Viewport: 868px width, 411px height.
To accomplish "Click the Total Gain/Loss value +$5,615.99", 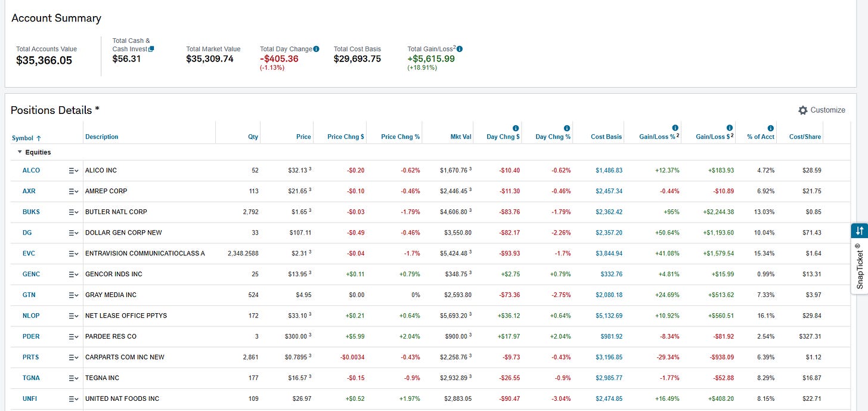I will point(431,58).
